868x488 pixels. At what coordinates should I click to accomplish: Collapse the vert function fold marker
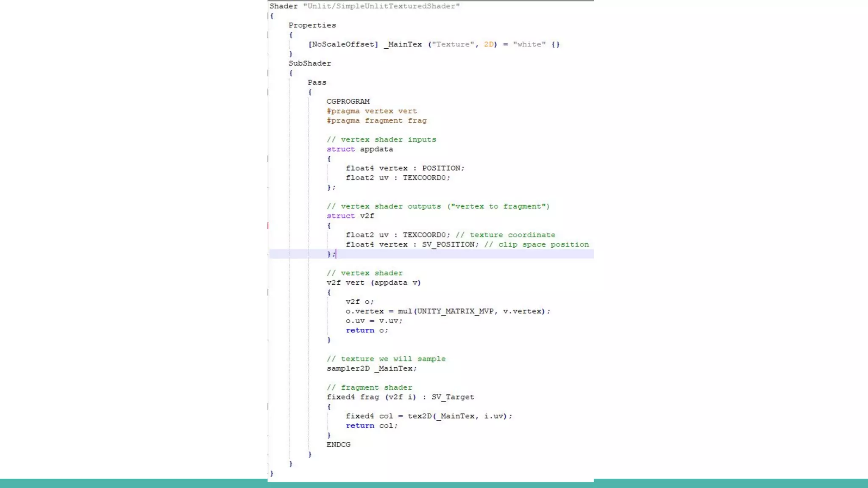(268, 292)
